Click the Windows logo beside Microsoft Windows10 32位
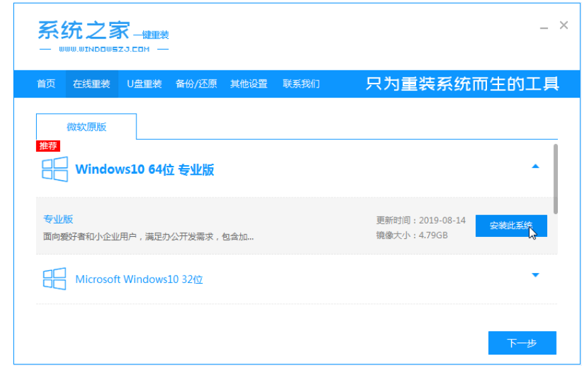Screen dimensions: 588x366 (x=54, y=279)
